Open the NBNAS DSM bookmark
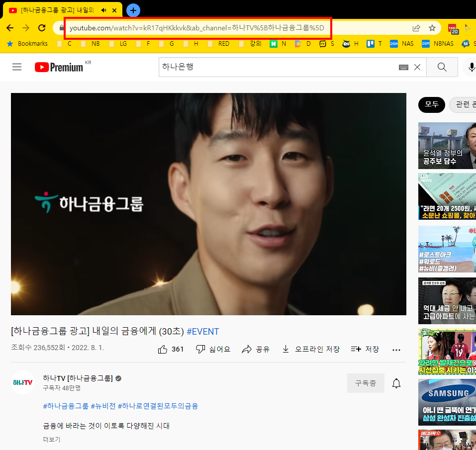The image size is (476, 450). 437,44
